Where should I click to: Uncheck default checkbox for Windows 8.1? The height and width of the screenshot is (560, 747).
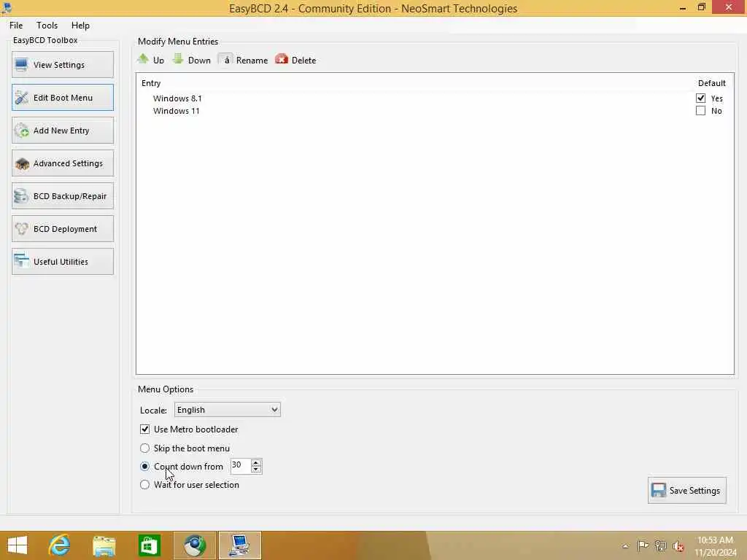pyautogui.click(x=700, y=98)
